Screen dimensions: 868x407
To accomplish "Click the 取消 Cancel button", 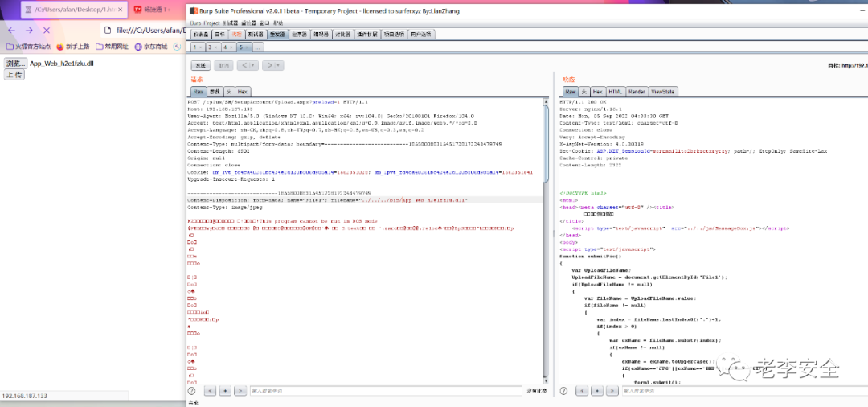I will point(223,65).
